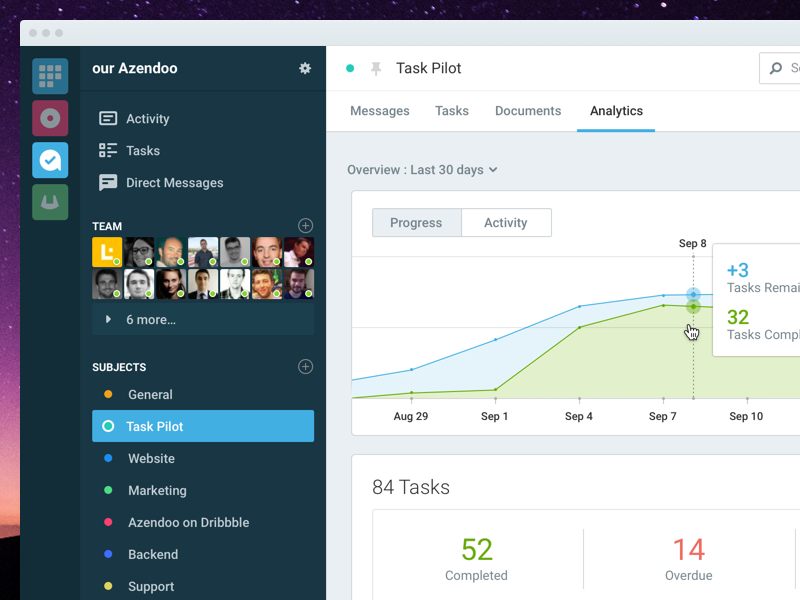
Task: Click the 14 Overdue statistic
Action: pyautogui.click(x=689, y=559)
